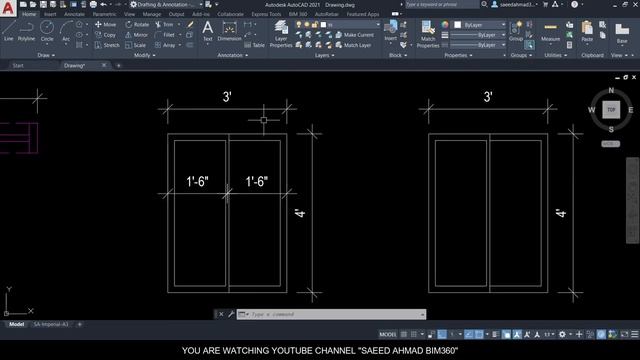Screen dimensions: 640x360
Task: Click the Array tool
Action: coord(165,45)
